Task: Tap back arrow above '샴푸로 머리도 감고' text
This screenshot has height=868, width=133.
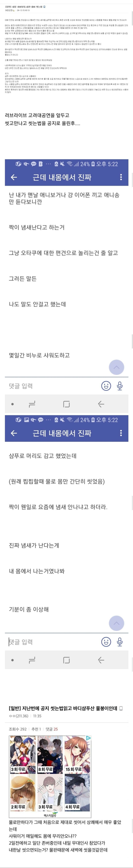Action: click(14, 433)
